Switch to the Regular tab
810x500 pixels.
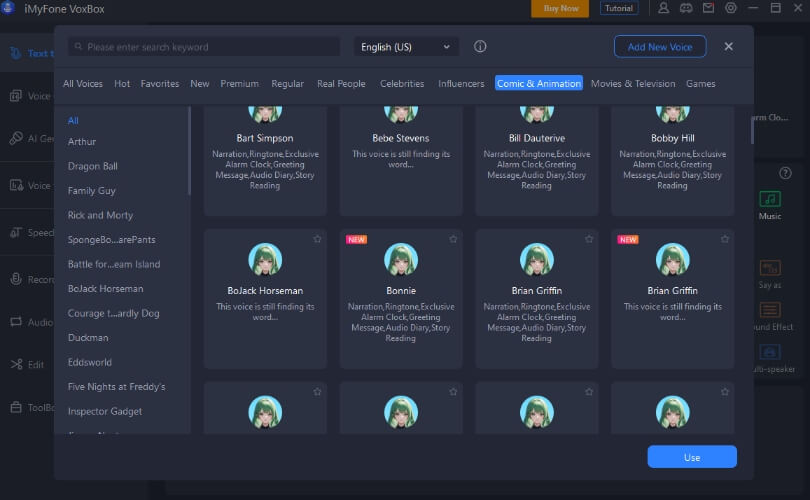(287, 84)
